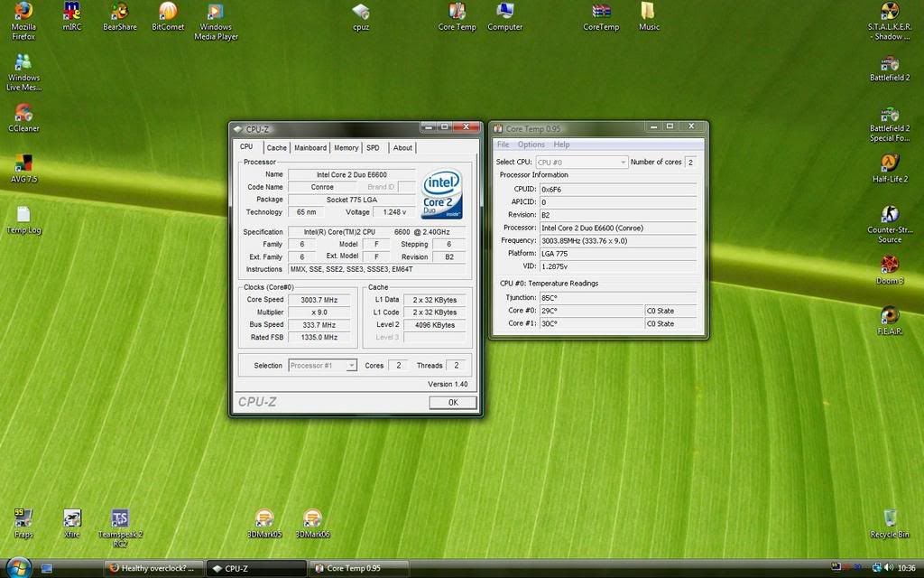Click the Frequency field in Core Temp
This screenshot has height=578, width=924.
pyautogui.click(x=617, y=240)
